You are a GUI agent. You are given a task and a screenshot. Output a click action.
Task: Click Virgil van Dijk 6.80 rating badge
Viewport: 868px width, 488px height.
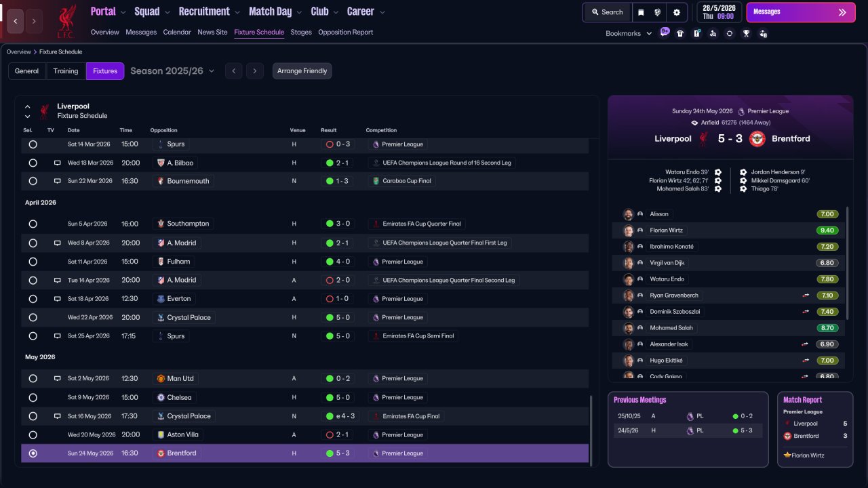(x=827, y=263)
